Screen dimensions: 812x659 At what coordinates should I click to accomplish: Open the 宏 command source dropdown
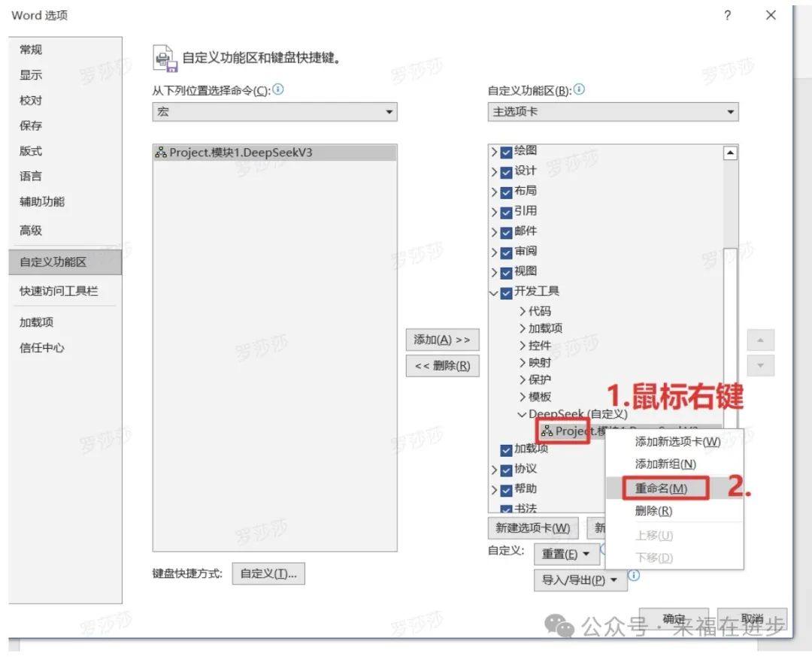pos(274,112)
